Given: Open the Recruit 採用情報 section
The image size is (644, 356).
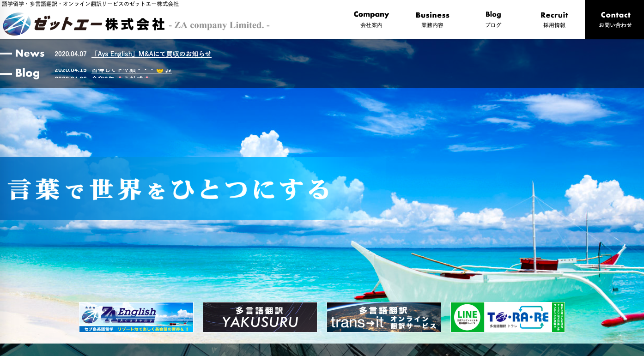Looking at the screenshot, I should point(554,19).
